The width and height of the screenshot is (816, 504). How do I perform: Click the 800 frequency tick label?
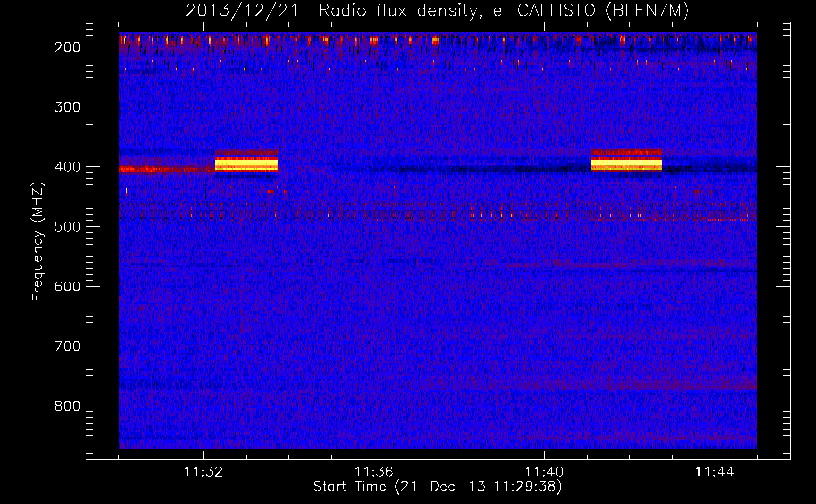pos(68,406)
